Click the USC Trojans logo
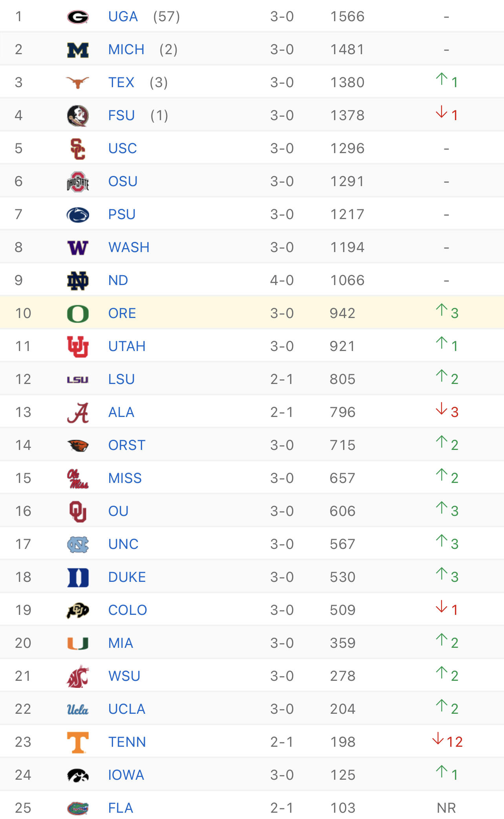Viewport: 504px width, 819px height. 78,149
